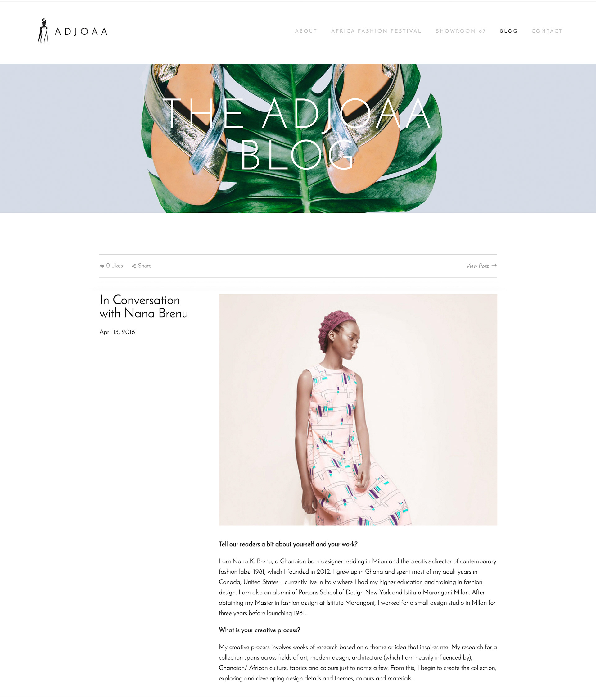Click the arrow icon after View Post
The width and height of the screenshot is (596, 700).
[x=494, y=266]
